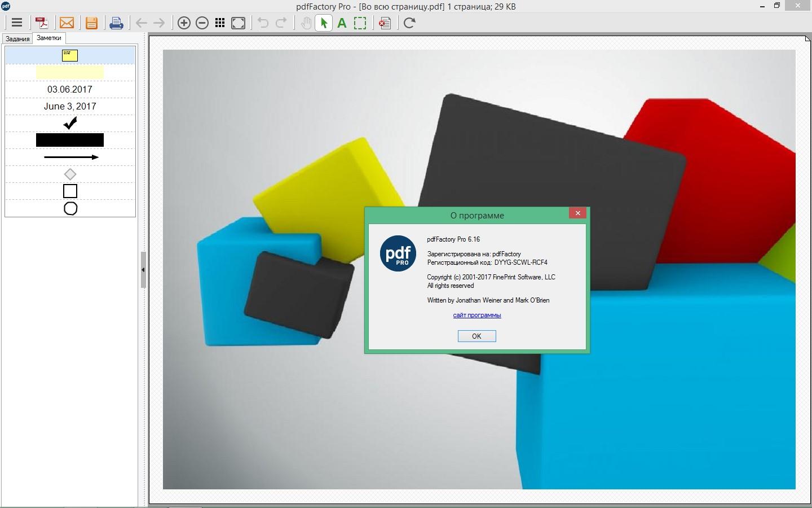The height and width of the screenshot is (508, 812).
Task: Click the registration code DYYG-SCWL-RCF4 text
Action: tap(520, 262)
